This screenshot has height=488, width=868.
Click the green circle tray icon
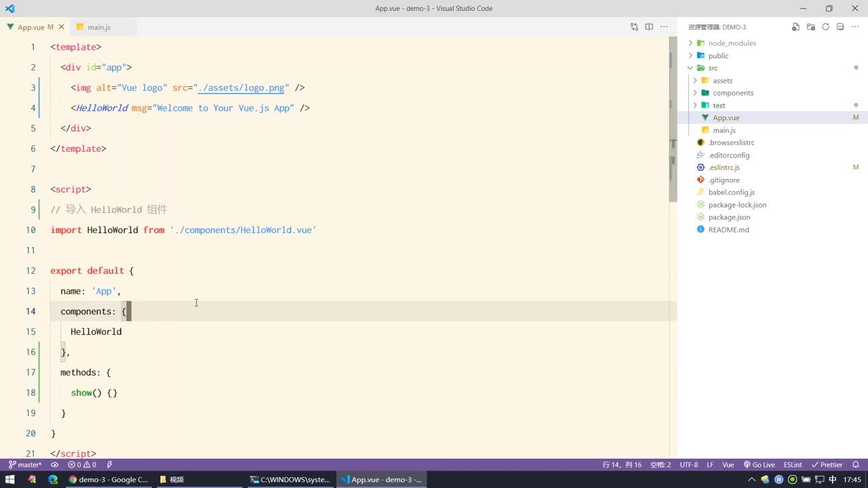coord(792,479)
